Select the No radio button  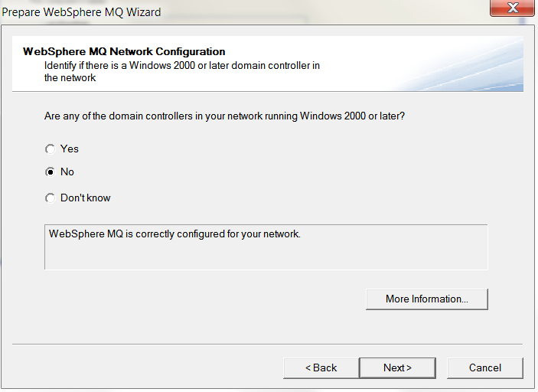(50, 171)
